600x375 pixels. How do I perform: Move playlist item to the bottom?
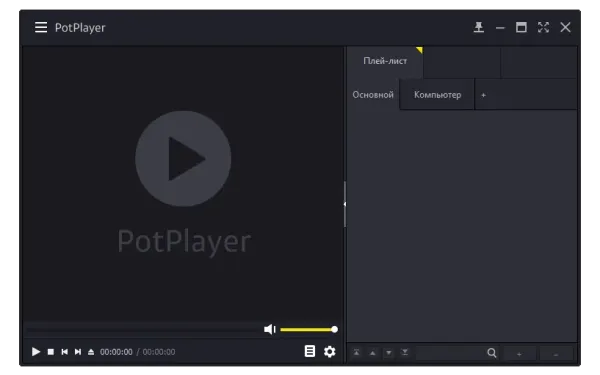click(404, 352)
